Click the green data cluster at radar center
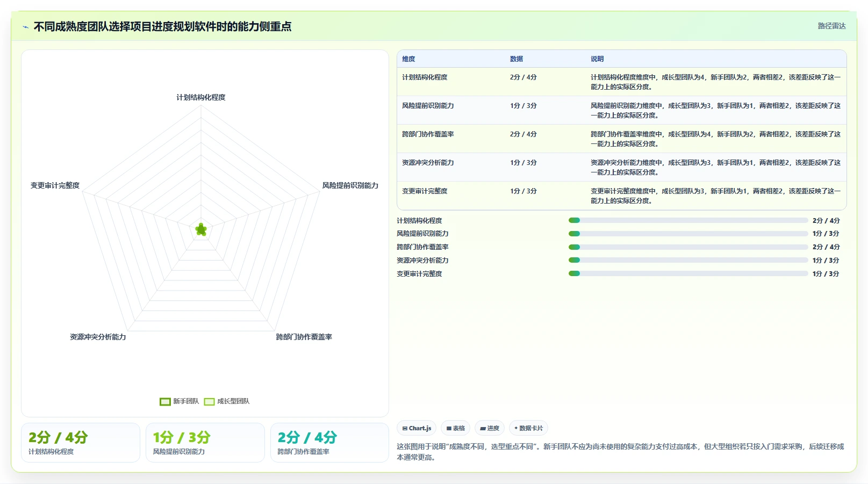 [x=201, y=230]
